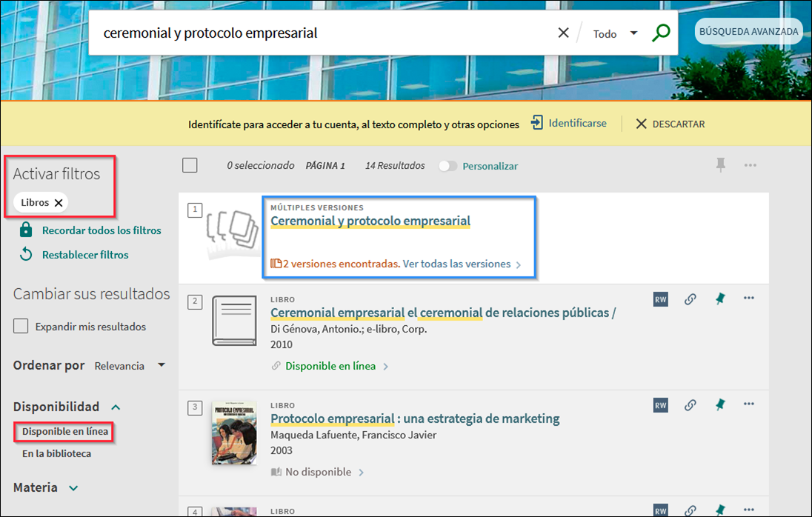
Task: Click the gray pin icon in results header
Action: 720,165
